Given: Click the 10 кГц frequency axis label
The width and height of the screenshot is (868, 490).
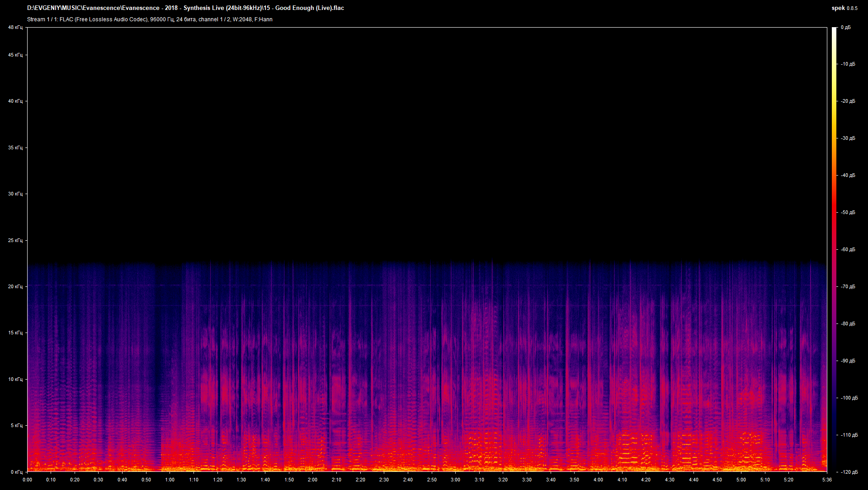Looking at the screenshot, I should (x=15, y=379).
